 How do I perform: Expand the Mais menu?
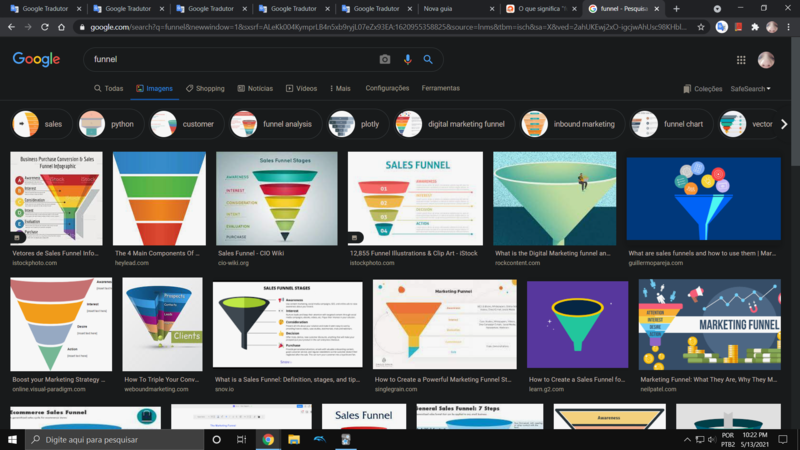340,88
